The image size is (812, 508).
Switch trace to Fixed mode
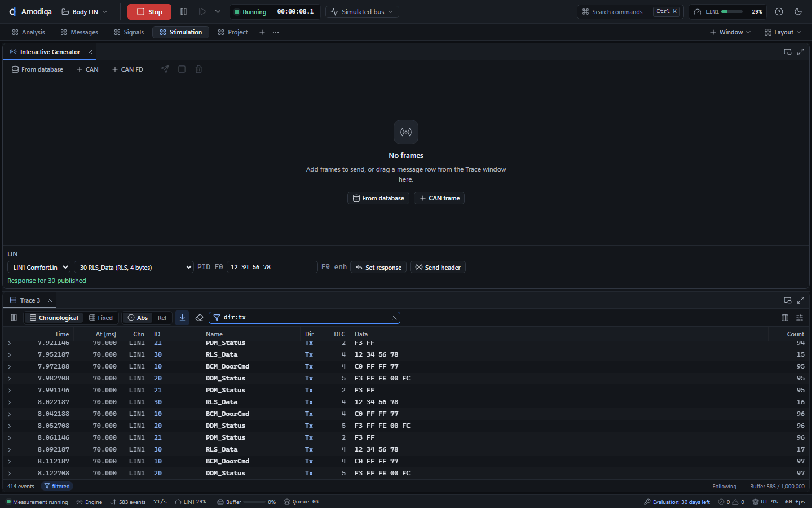[101, 318]
